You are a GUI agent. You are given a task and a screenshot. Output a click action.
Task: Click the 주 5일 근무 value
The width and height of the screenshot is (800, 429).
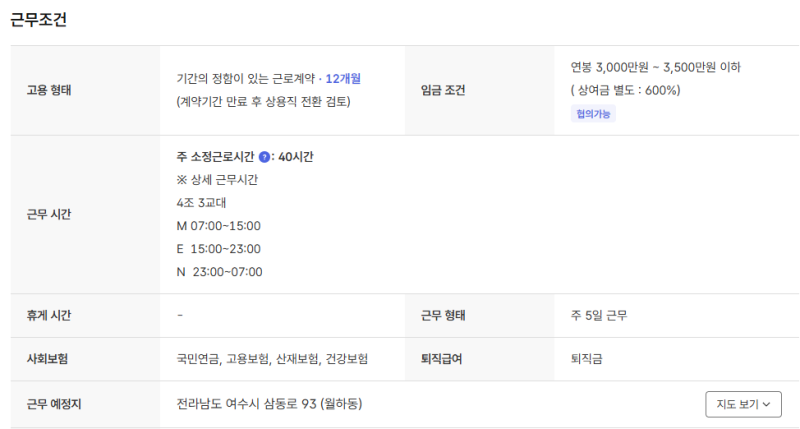click(x=599, y=315)
